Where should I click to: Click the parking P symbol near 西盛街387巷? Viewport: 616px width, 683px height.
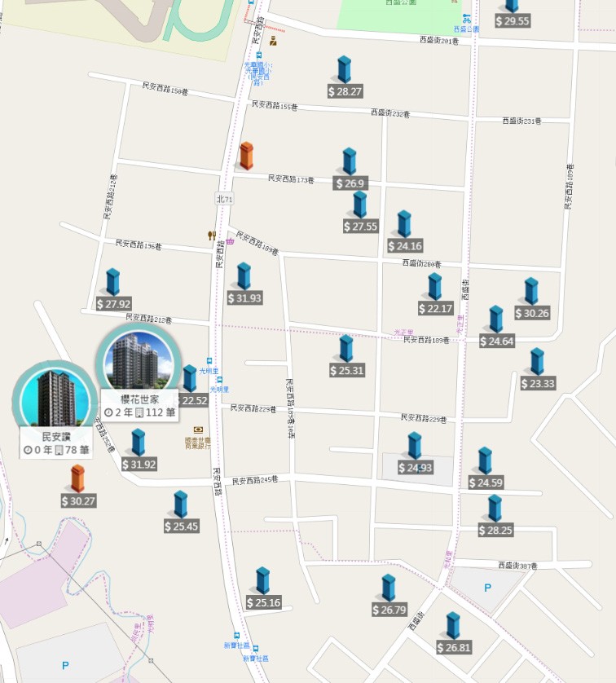(487, 588)
